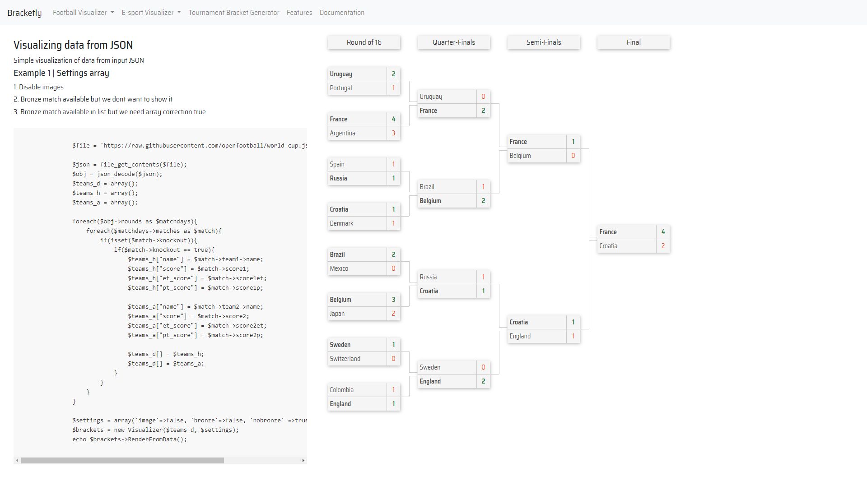Click the code block left scroll arrow
This screenshot has height=504, width=867.
(17, 461)
